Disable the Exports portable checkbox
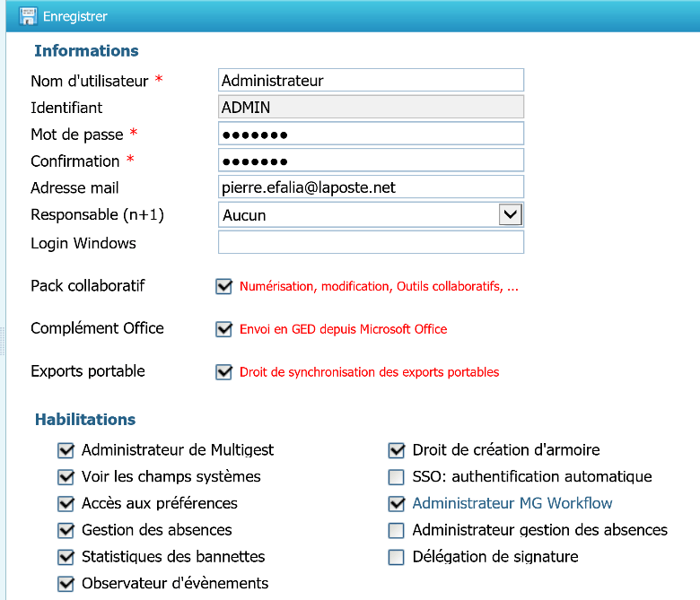 click(x=224, y=371)
